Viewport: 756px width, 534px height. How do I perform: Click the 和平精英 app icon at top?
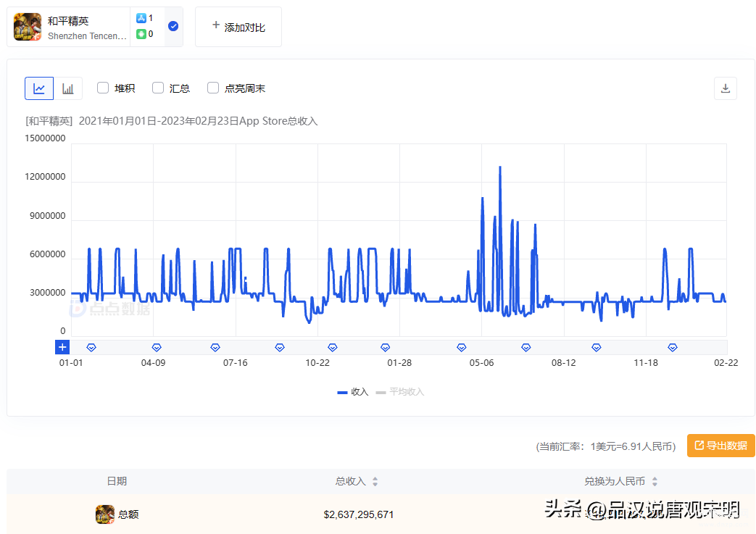pos(28,27)
